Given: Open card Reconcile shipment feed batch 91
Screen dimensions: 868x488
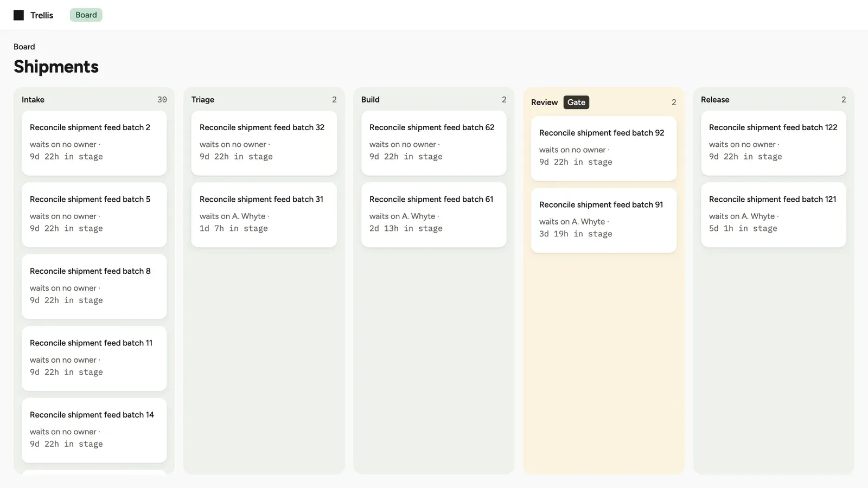Looking at the screenshot, I should (x=604, y=221).
